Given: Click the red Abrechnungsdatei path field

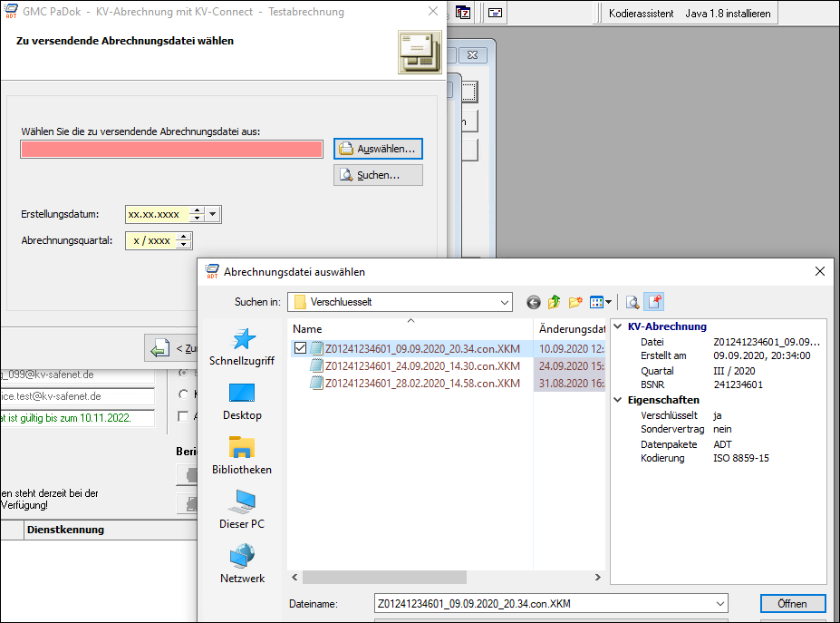Looking at the screenshot, I should click(171, 150).
